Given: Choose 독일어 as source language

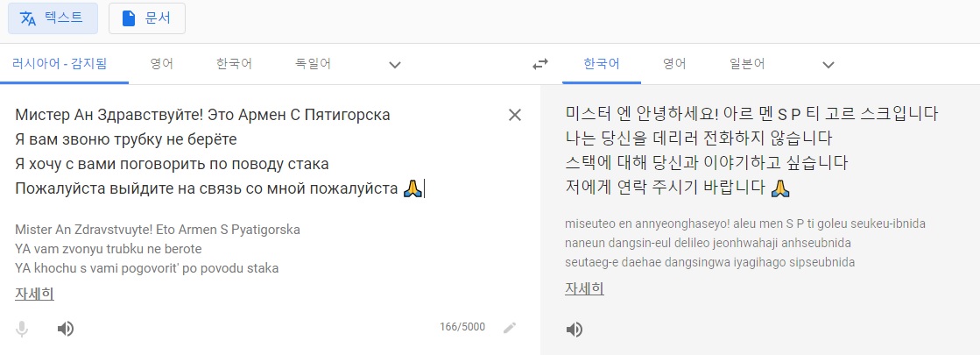Looking at the screenshot, I should [x=314, y=64].
